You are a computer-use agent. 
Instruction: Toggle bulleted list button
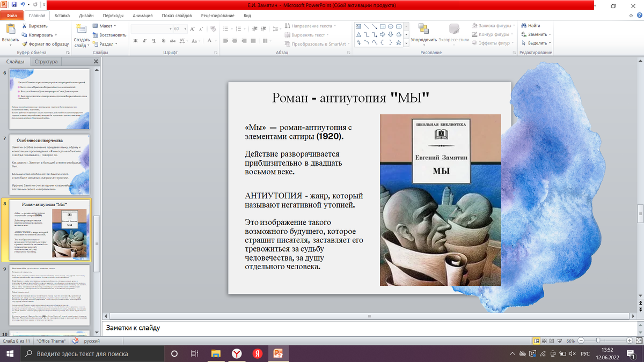[226, 28]
